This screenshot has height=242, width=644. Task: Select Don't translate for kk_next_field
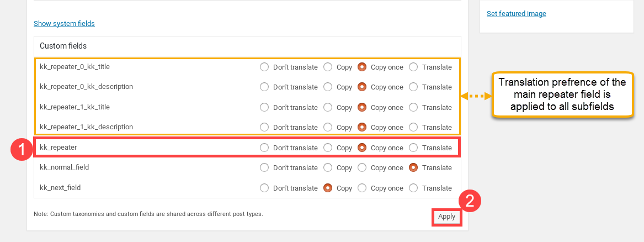(264, 188)
